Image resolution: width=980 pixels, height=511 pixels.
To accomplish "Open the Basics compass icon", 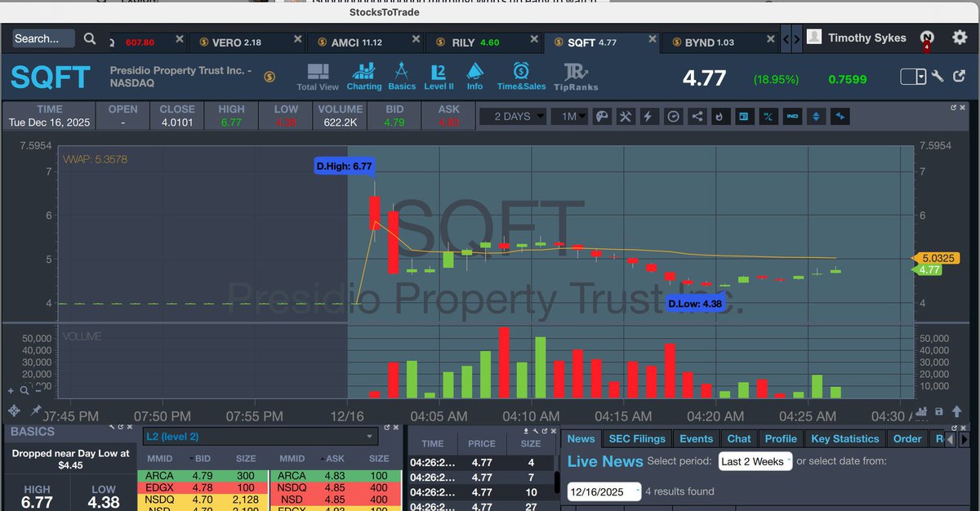I will [x=402, y=77].
